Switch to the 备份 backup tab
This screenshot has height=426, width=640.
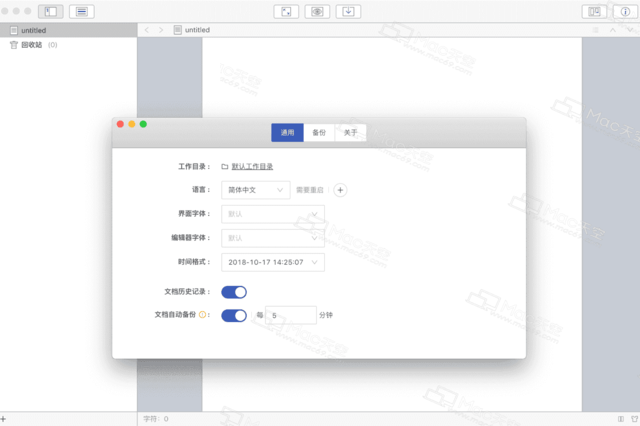tap(319, 133)
